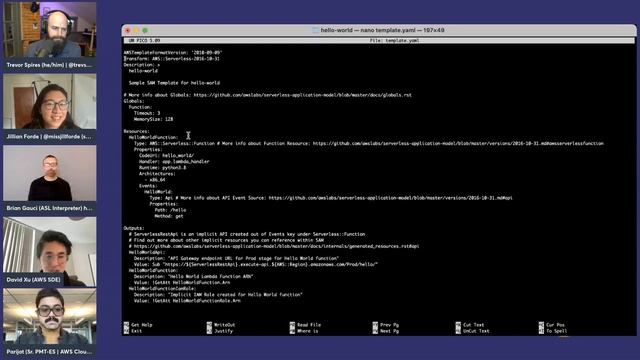Click the '- x86_64' line
Image resolution: width=640 pixels, height=360 pixels.
point(155,180)
